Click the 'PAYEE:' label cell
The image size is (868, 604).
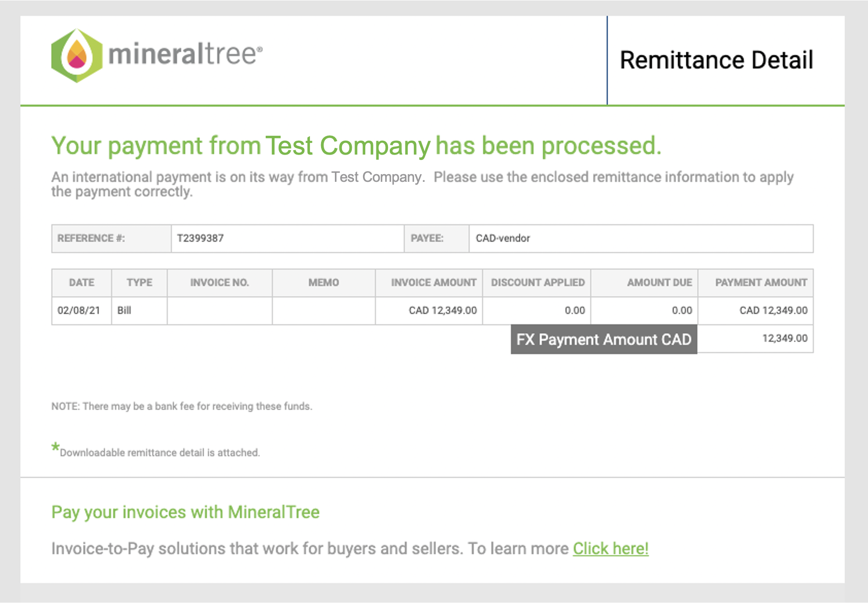coord(436,239)
